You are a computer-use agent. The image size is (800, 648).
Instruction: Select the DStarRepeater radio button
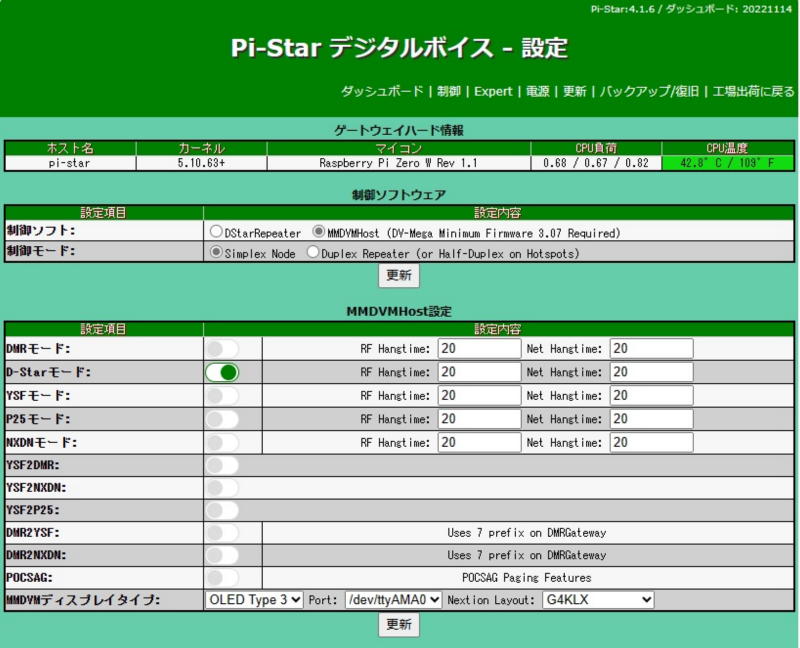(x=216, y=232)
